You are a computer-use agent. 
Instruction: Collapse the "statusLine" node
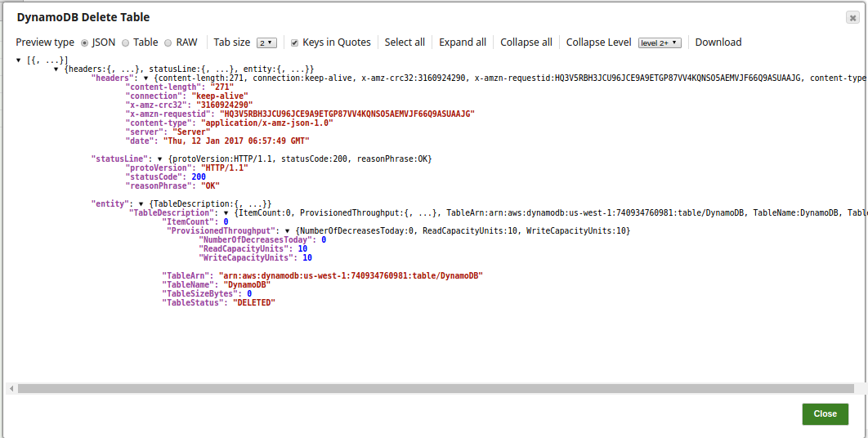pos(160,159)
